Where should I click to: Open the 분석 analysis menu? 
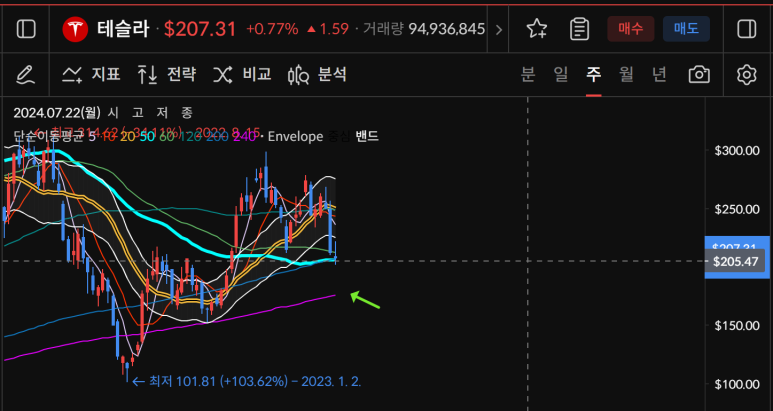coord(317,74)
